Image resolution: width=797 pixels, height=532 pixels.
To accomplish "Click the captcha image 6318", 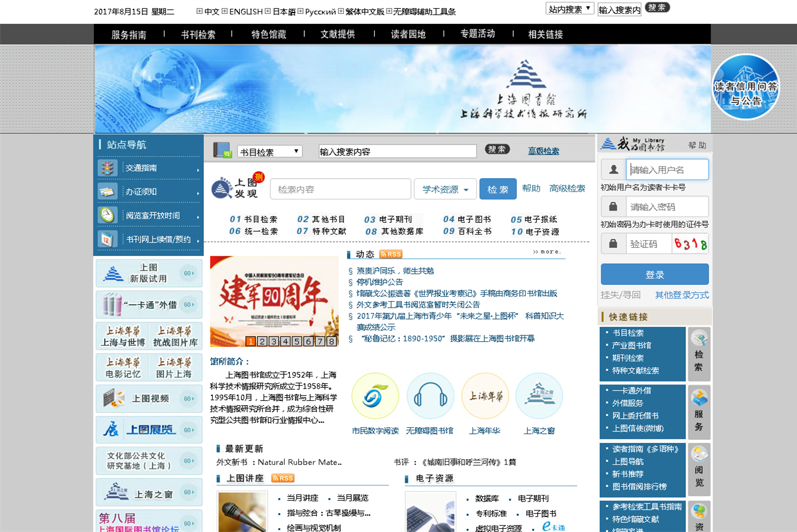I will tap(690, 243).
